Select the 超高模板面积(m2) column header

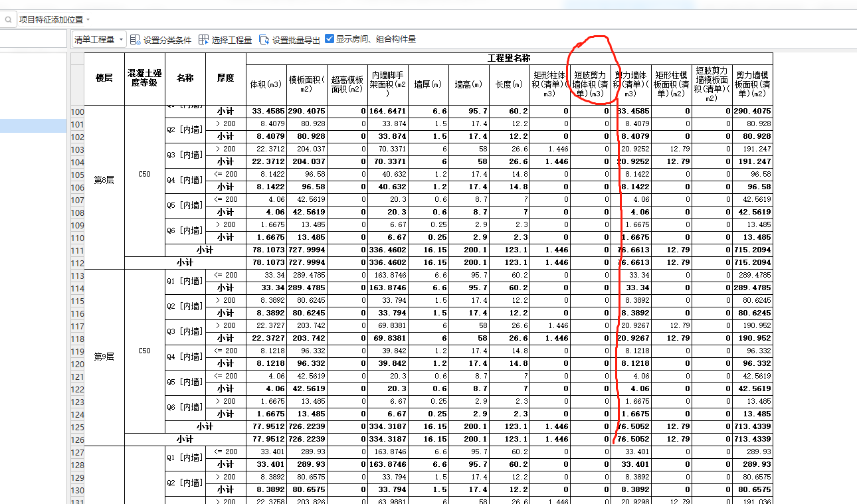click(347, 84)
